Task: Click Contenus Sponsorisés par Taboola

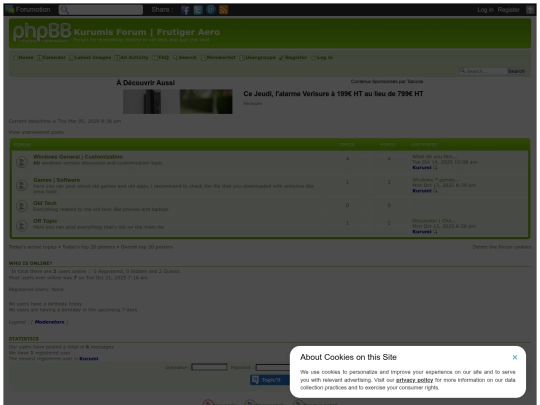Action: pos(387,82)
